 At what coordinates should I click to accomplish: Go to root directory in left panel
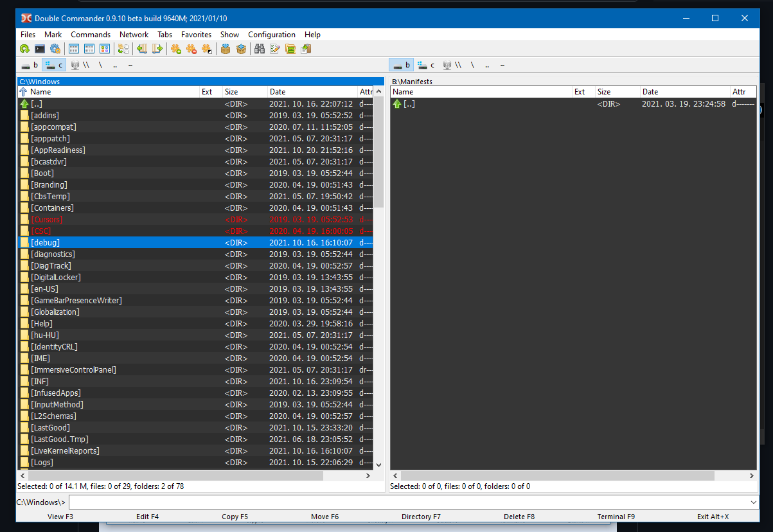101,65
